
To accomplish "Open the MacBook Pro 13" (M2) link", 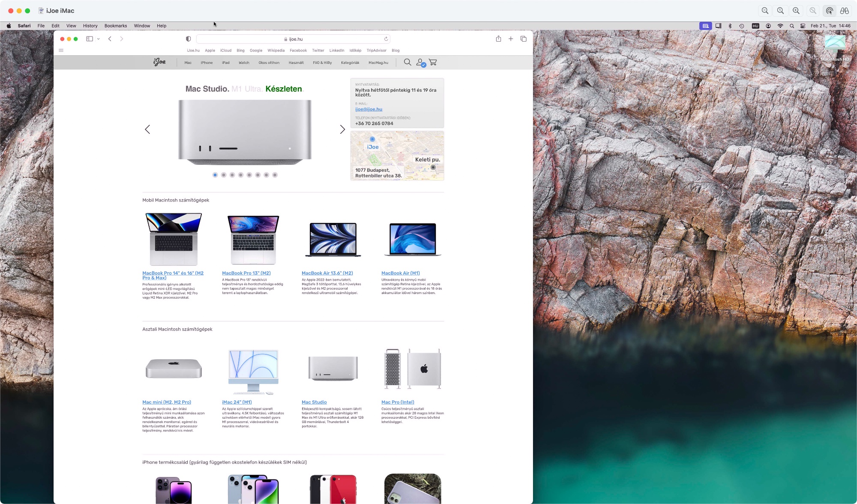I will click(246, 273).
